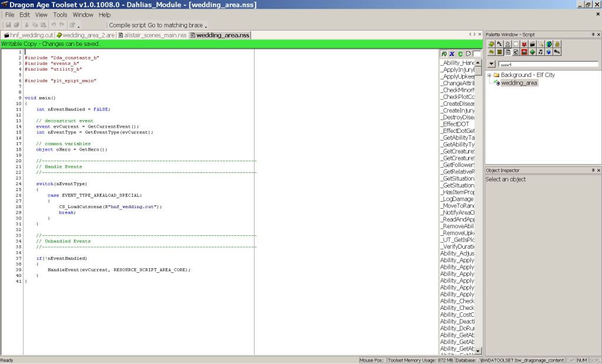The image size is (602, 364).
Task: Open the Conversation speech bubble palette
Action: (x=516, y=44)
